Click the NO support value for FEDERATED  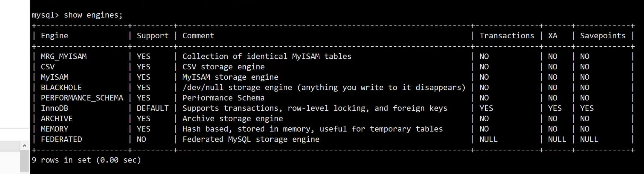141,139
